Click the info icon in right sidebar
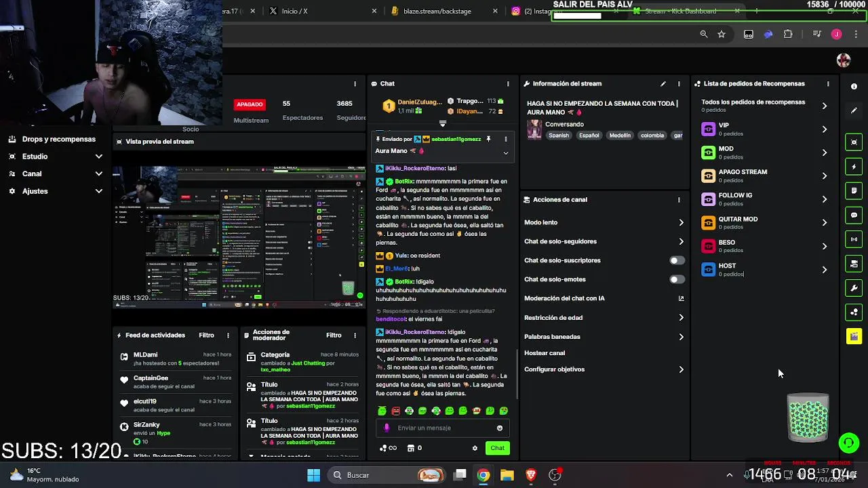The width and height of the screenshot is (868, 488). point(854,87)
